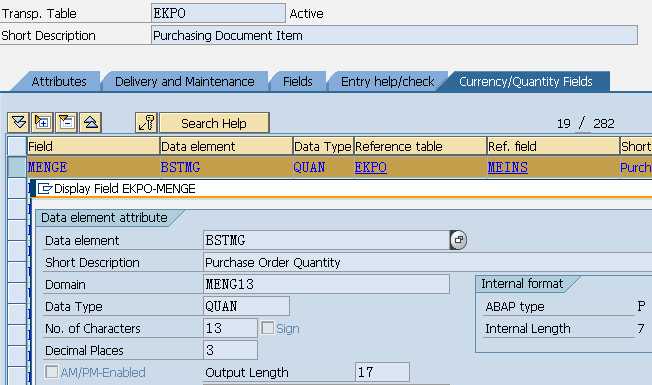
Task: Click the Purchasing Document Item description field
Action: [x=394, y=35]
